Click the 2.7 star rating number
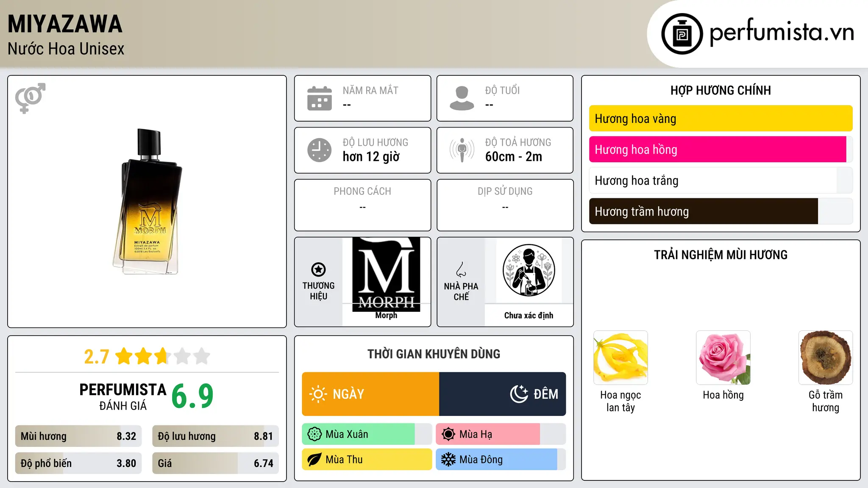This screenshot has width=868, height=488. pos(97,357)
